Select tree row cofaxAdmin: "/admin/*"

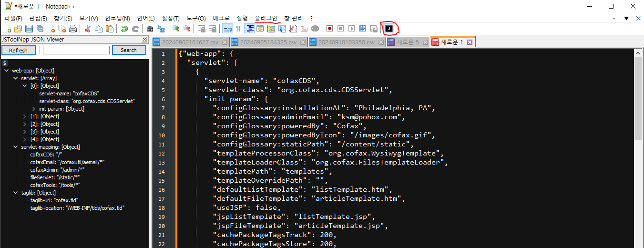(57, 170)
